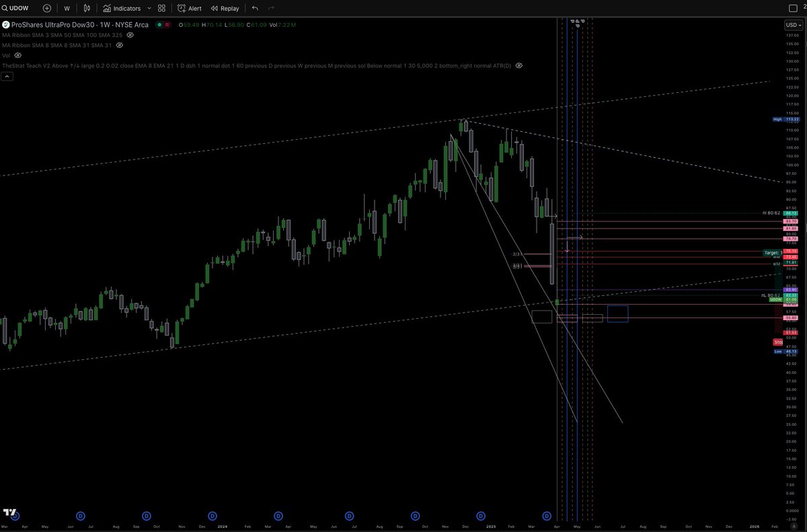
Task: Click the 83.70 price level label
Action: (x=791, y=221)
